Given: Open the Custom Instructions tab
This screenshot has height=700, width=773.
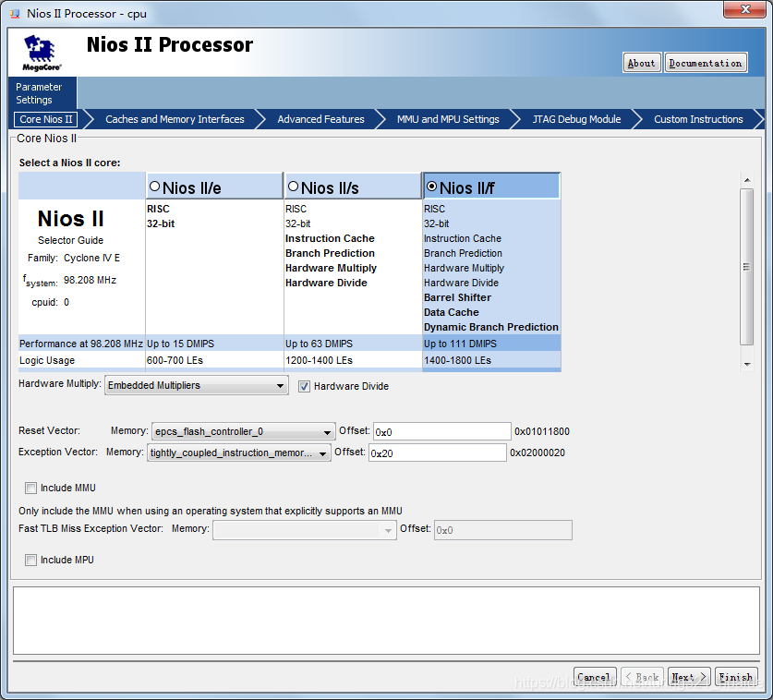Looking at the screenshot, I should [698, 119].
